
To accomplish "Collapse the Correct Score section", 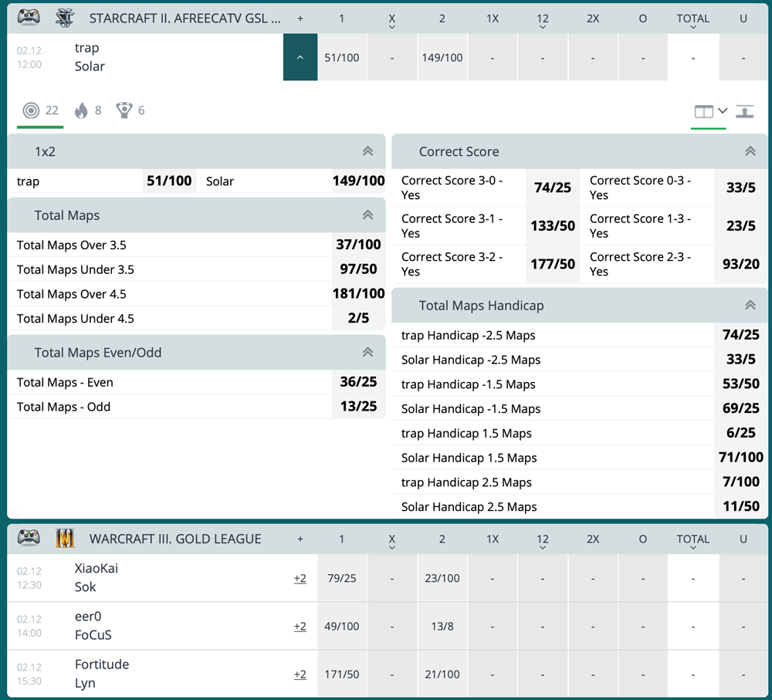I will (750, 151).
